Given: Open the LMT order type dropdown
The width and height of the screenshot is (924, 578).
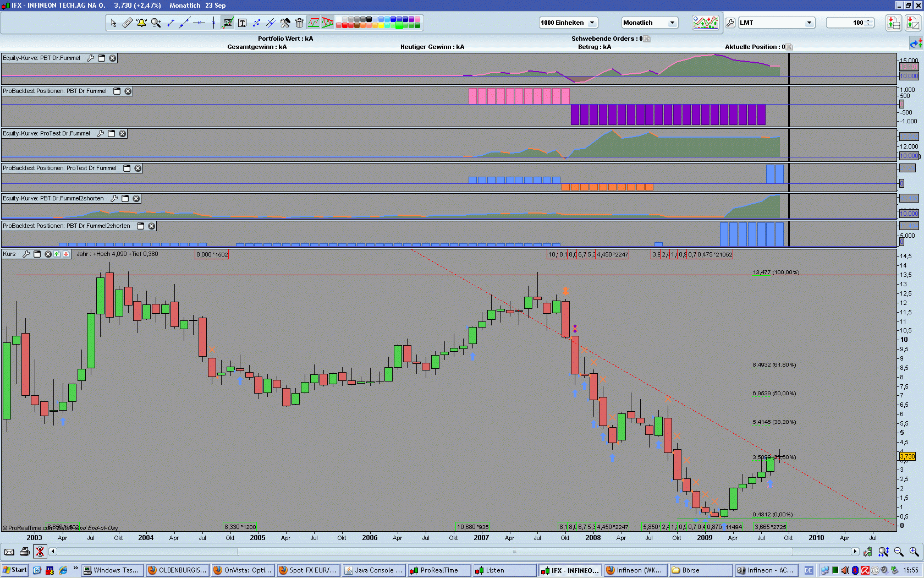Looking at the screenshot, I should (x=776, y=23).
